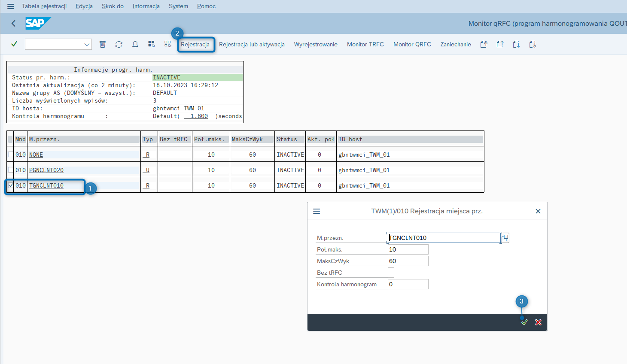Click the Poł.maks. input field
The width and height of the screenshot is (627, 364).
(x=408, y=249)
